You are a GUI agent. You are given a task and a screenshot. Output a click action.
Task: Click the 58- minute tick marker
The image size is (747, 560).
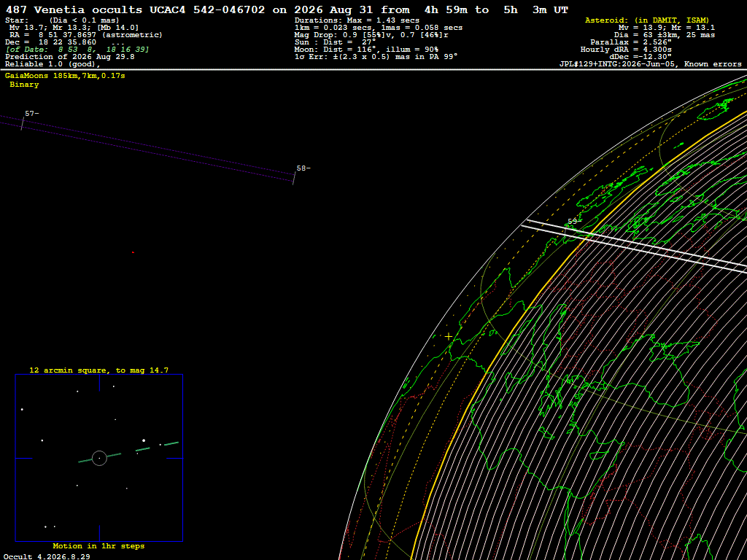pyautogui.click(x=303, y=168)
